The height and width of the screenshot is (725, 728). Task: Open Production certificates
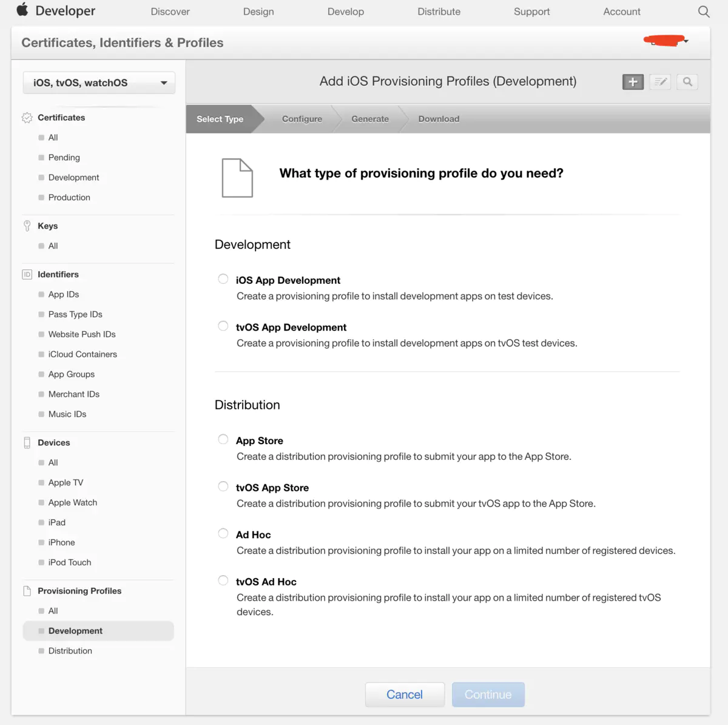pyautogui.click(x=69, y=198)
